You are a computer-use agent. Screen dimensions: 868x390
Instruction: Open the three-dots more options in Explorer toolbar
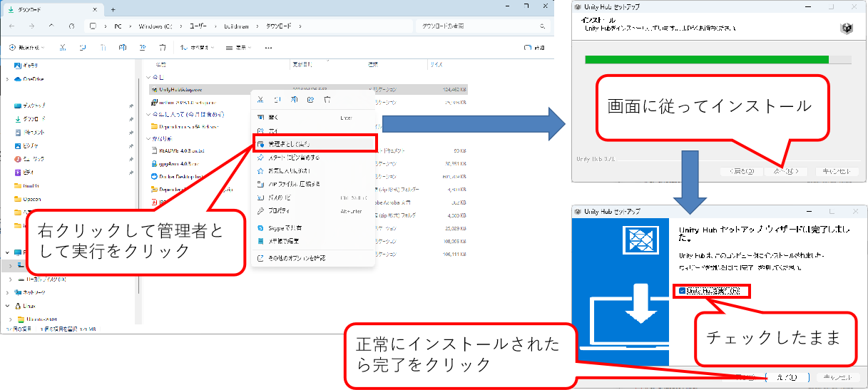pos(268,48)
